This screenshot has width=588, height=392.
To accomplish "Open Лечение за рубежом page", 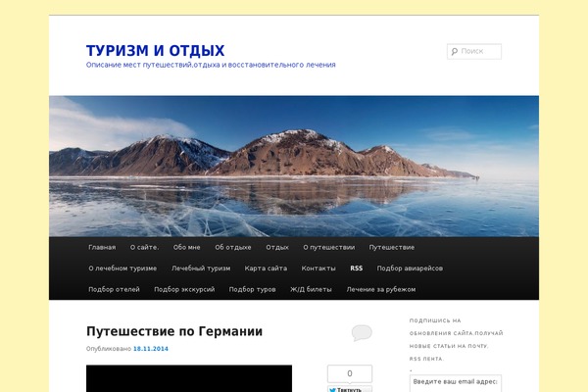I will pyautogui.click(x=381, y=289).
